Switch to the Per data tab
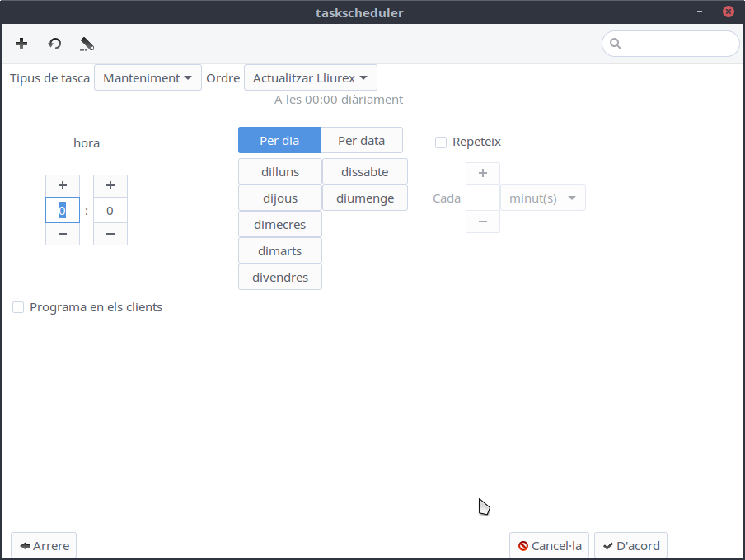This screenshot has width=745, height=560. 361,141
